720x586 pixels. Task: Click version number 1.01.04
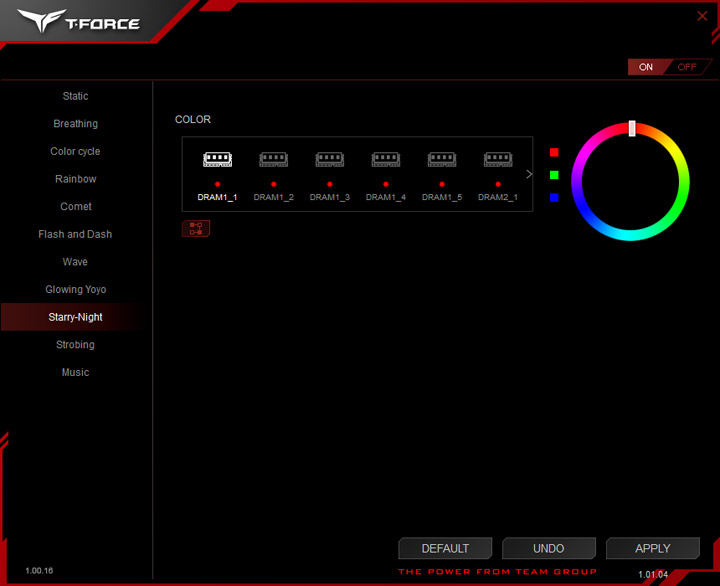653,574
